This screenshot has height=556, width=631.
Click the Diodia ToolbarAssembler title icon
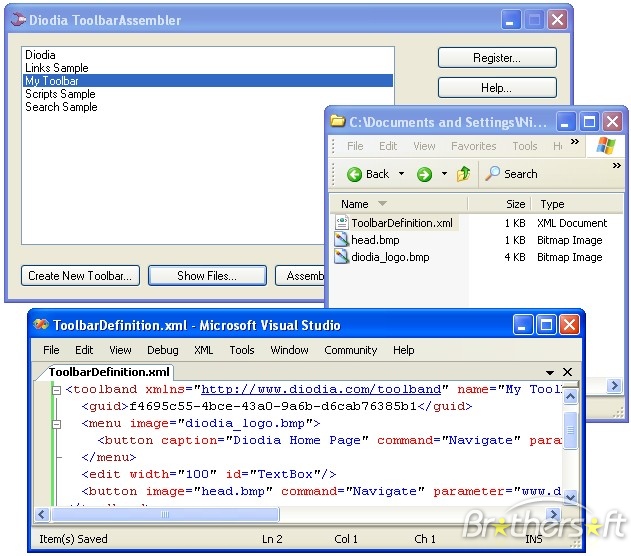[x=19, y=20]
